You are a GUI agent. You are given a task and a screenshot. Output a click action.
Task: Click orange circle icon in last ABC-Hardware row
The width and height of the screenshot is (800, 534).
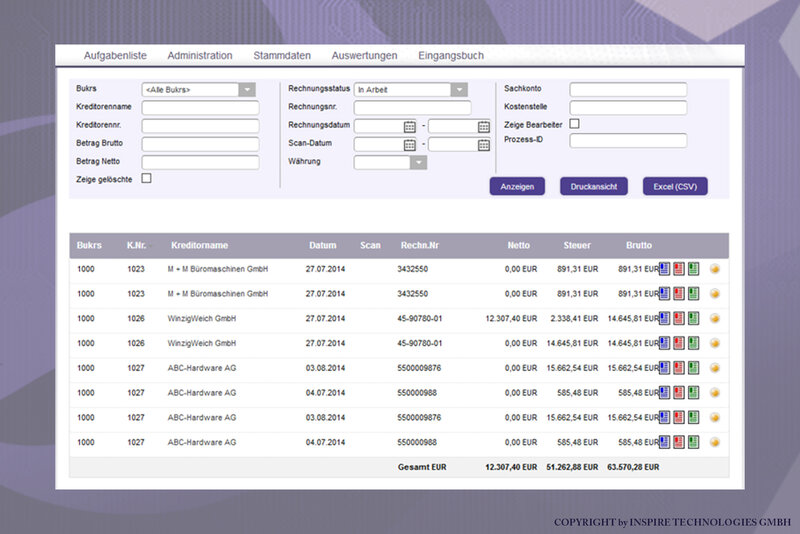click(715, 442)
